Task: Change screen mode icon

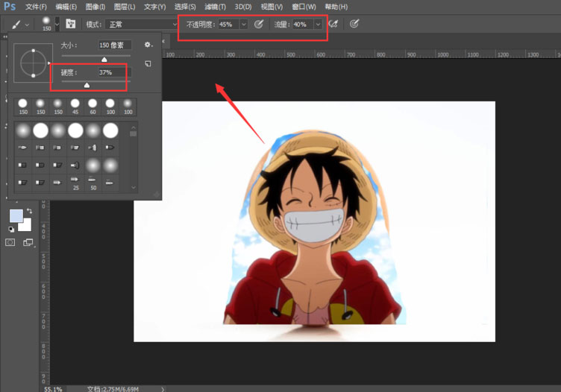Action: (28, 242)
